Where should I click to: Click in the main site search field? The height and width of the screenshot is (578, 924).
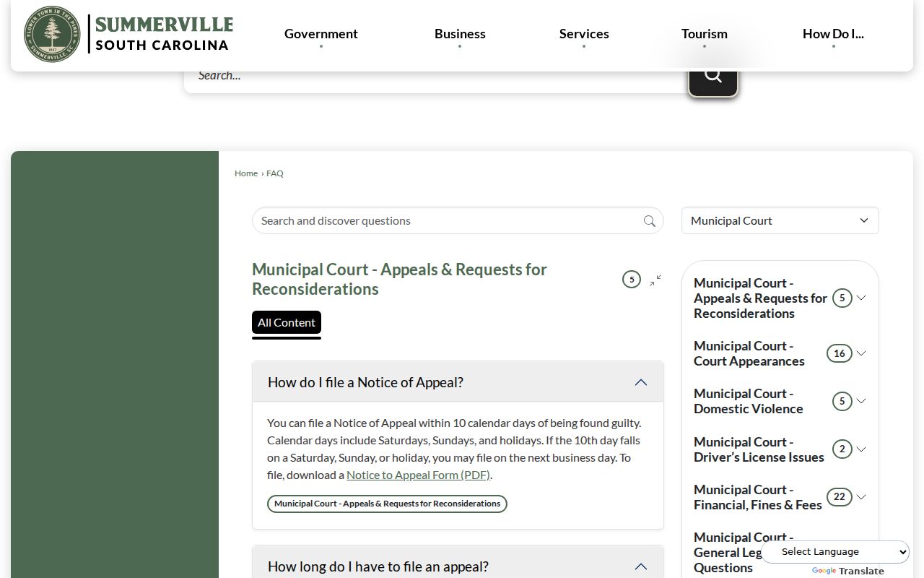tap(436, 77)
